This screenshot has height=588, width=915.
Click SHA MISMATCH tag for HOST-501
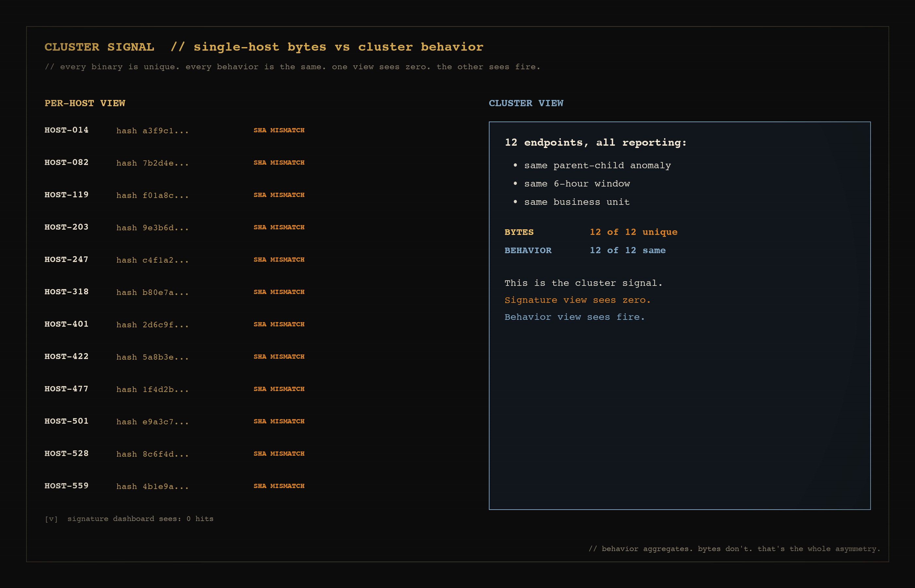[279, 421]
